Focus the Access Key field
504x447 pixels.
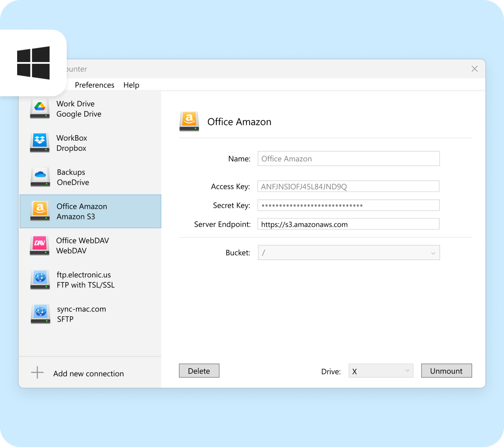pos(348,186)
